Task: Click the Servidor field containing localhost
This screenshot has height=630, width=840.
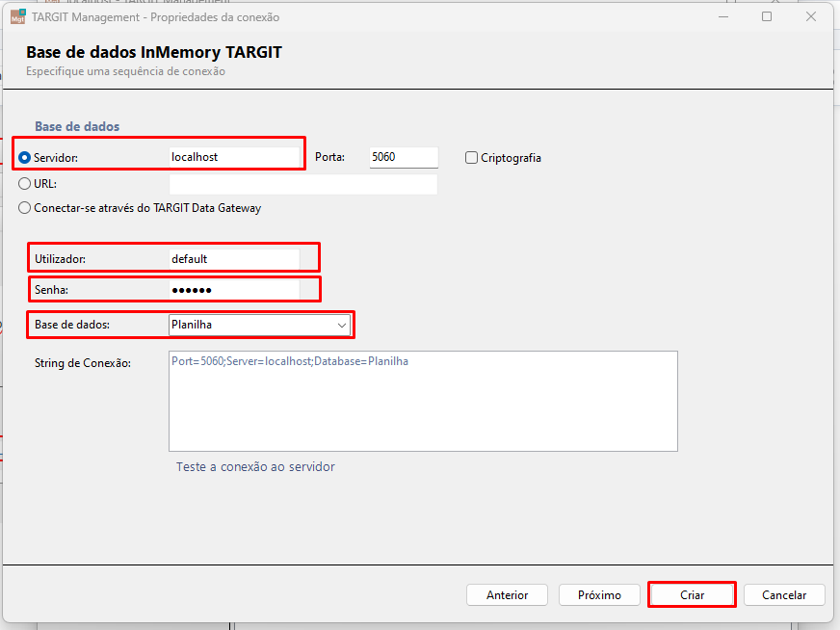Action: (234, 157)
